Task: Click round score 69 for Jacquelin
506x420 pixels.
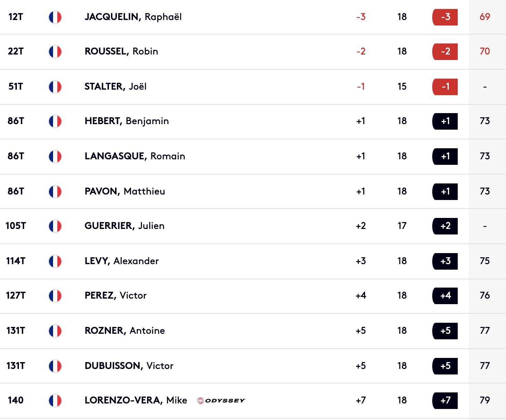Action: click(485, 17)
